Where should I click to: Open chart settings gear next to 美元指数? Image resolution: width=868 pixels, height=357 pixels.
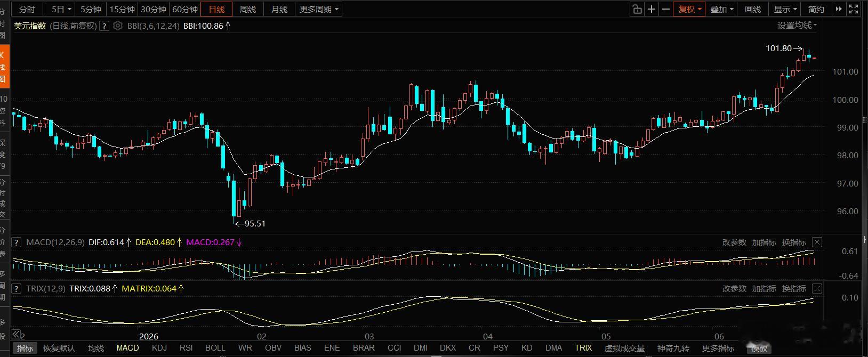(x=118, y=26)
